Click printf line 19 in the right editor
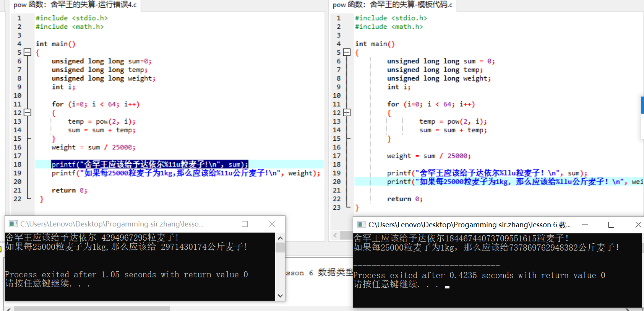The width and height of the screenshot is (644, 311). click(487, 173)
